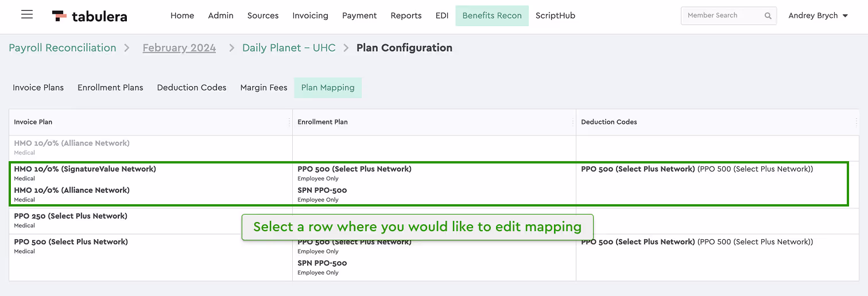Expand the Andrey Brych user dropdown
The image size is (868, 296).
tap(818, 15)
